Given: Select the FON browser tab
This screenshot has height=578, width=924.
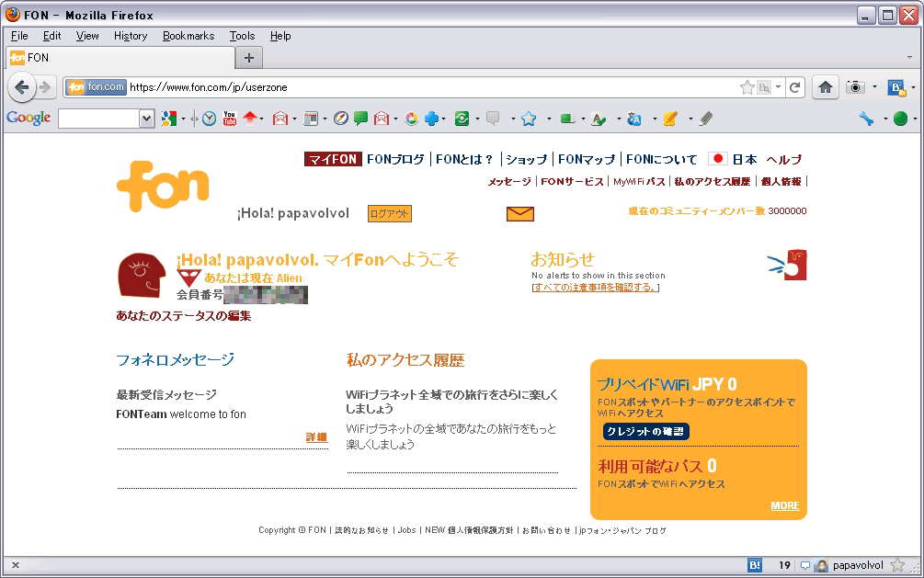Looking at the screenshot, I should [x=120, y=58].
